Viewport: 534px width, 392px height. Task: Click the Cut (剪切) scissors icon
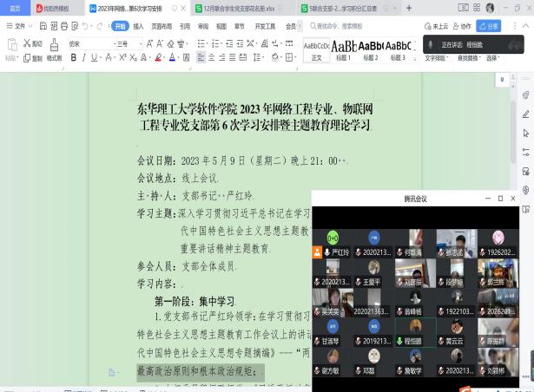[x=26, y=42]
